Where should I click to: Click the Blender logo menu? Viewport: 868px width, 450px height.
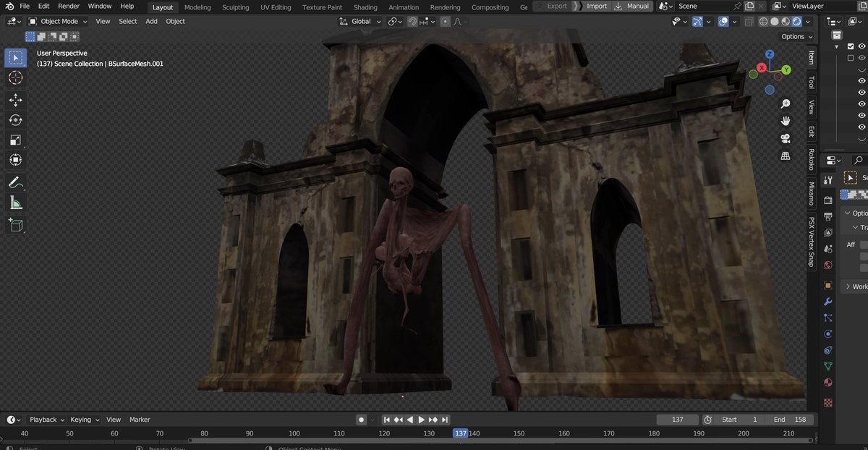pos(9,6)
